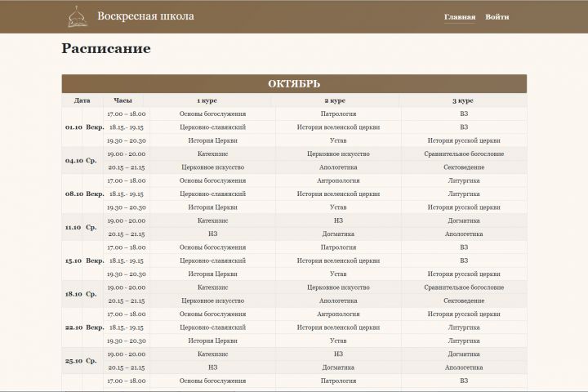
Task: Click Антропология on 08.10 at 17.00
Action: 338,180
